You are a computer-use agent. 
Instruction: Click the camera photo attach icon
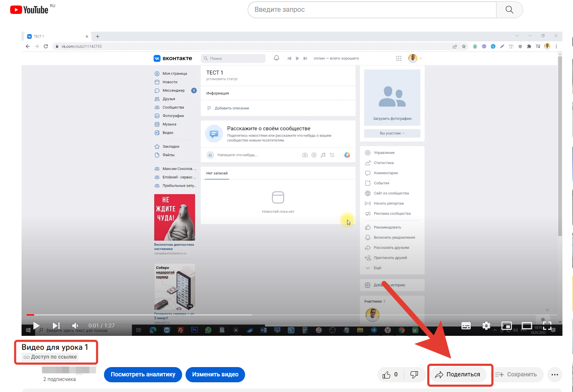(x=305, y=155)
